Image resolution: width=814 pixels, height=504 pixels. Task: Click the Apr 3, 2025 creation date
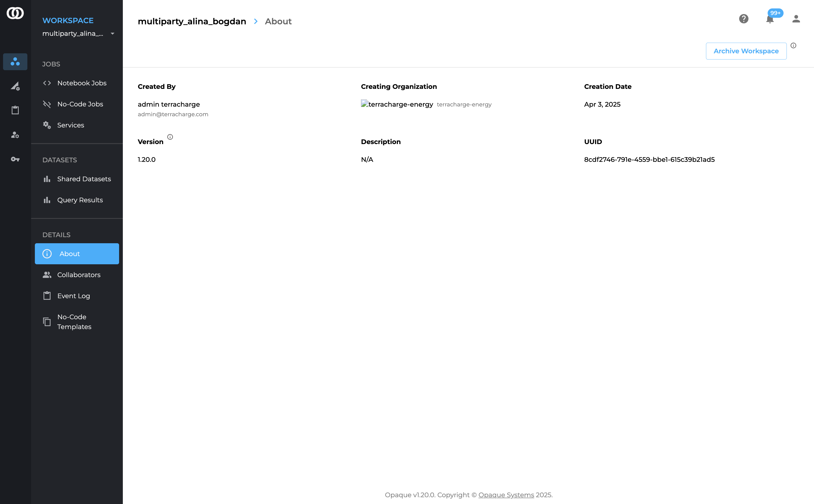pyautogui.click(x=602, y=104)
